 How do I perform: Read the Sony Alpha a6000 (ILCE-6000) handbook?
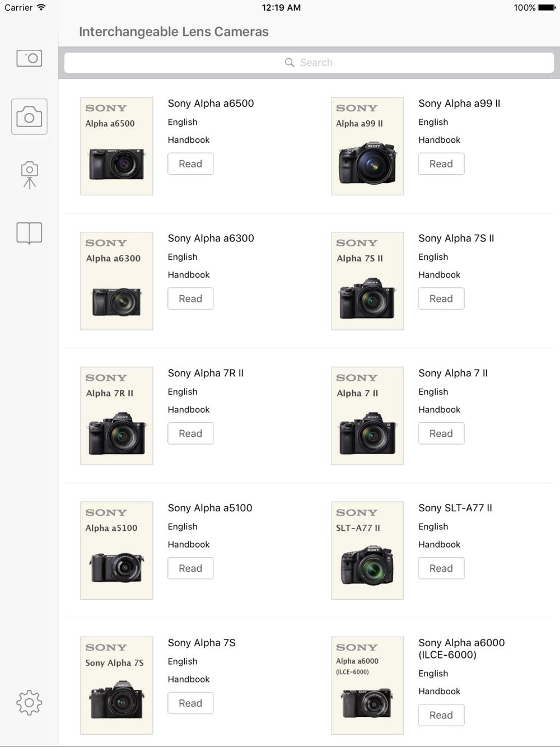441,715
